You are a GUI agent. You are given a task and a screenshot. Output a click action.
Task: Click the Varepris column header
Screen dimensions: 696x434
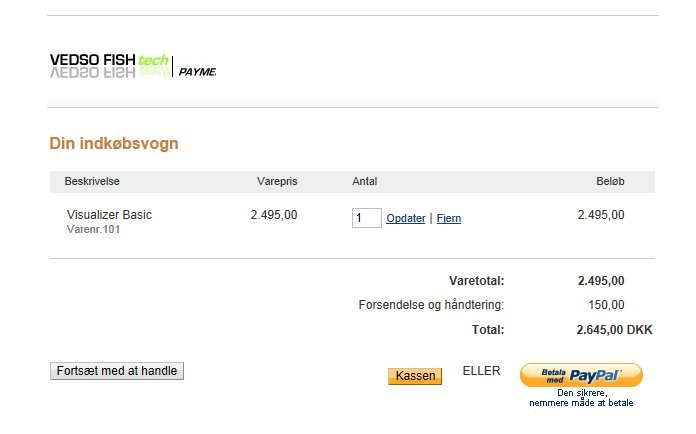pos(277,181)
